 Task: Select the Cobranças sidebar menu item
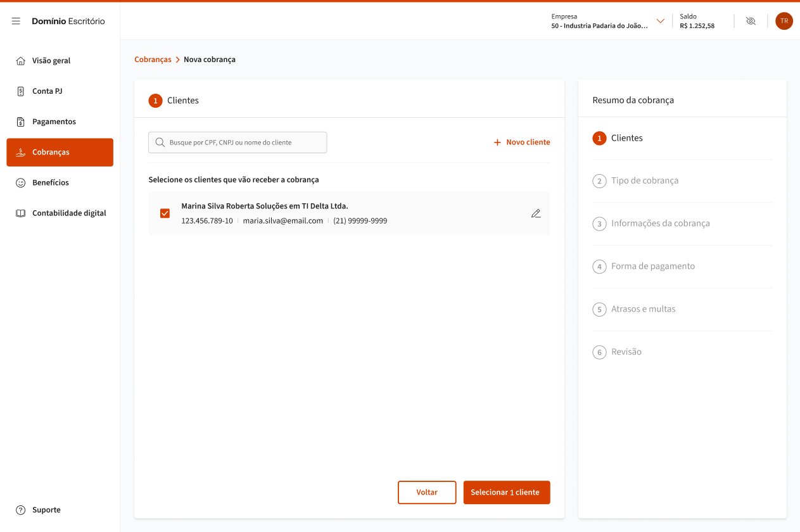60,153
